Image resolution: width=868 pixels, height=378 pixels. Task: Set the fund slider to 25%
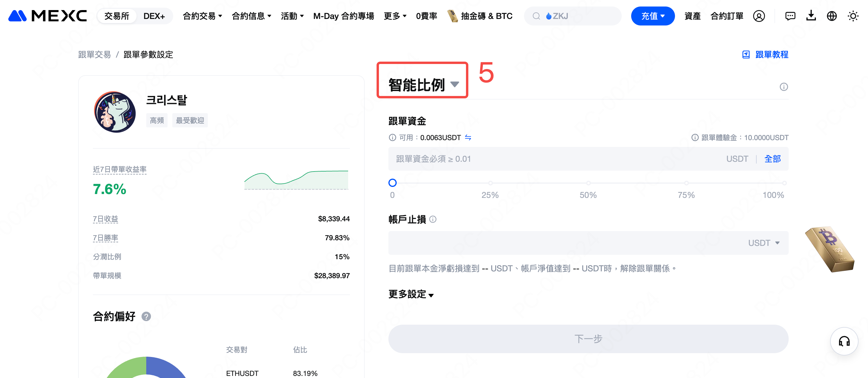(x=490, y=183)
